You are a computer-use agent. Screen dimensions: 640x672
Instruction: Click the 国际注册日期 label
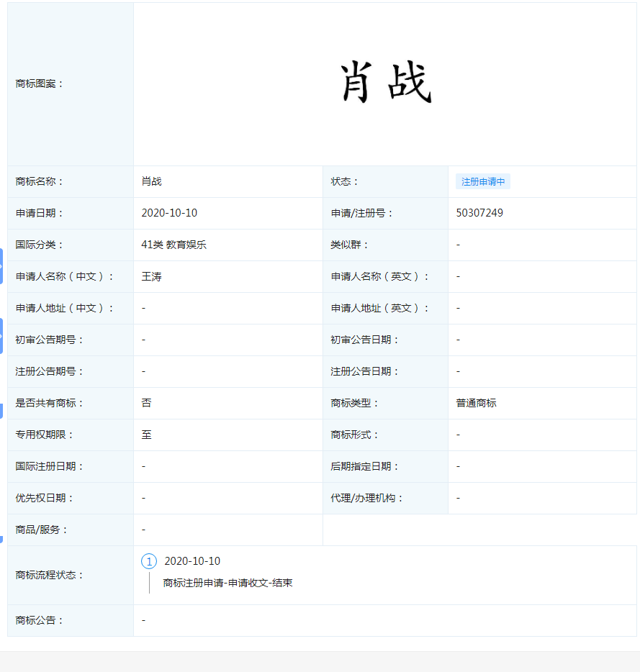50,466
